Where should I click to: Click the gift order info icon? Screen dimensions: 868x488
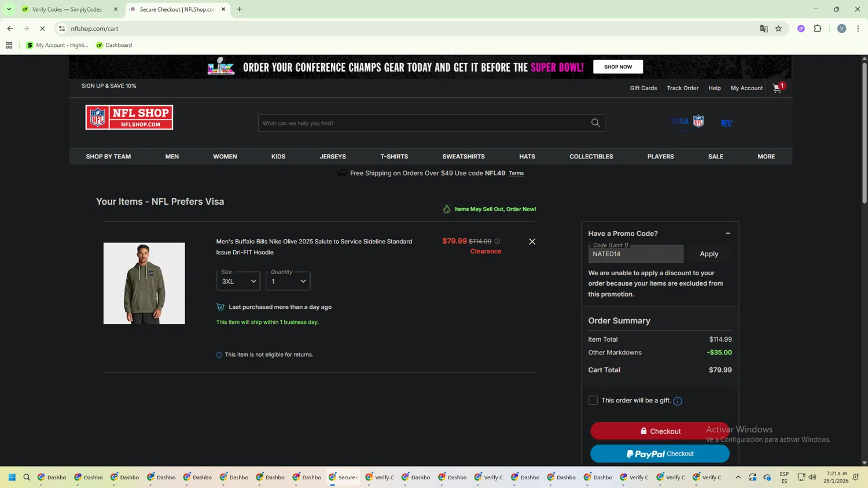click(x=678, y=401)
